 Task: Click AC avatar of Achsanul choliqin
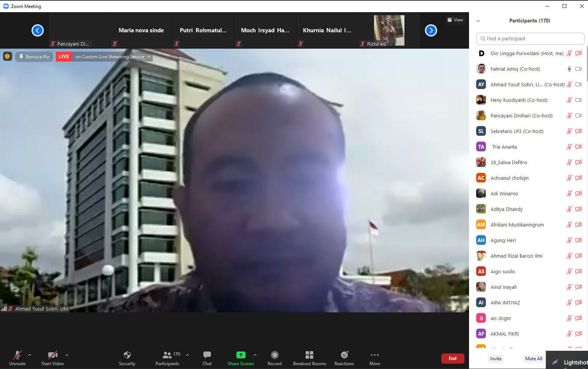coord(481,178)
